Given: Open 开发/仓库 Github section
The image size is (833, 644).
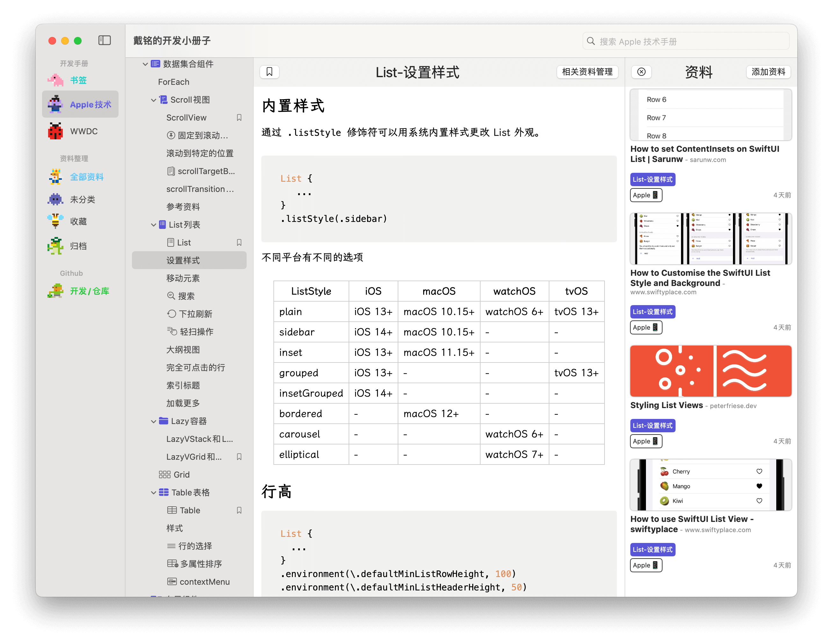Looking at the screenshot, I should coord(89,291).
